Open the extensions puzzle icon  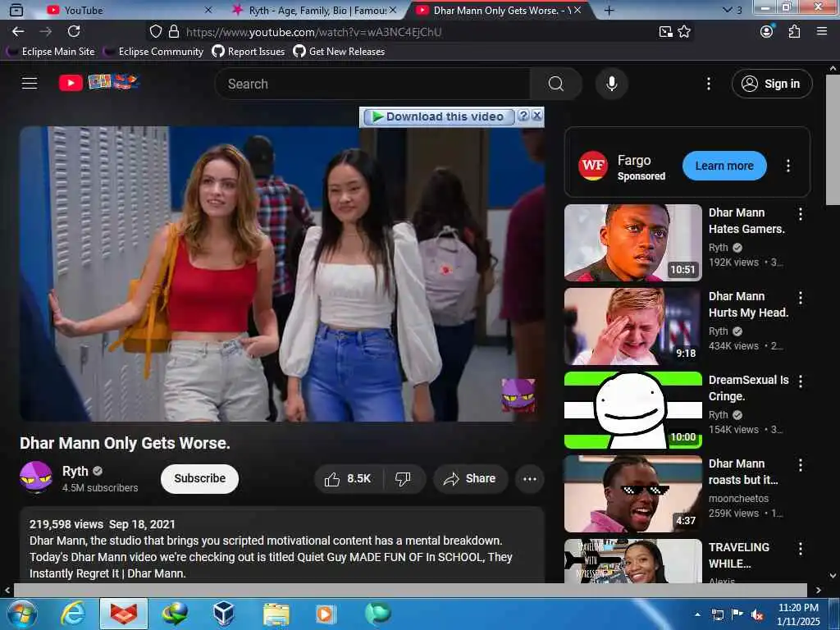pyautogui.click(x=794, y=31)
